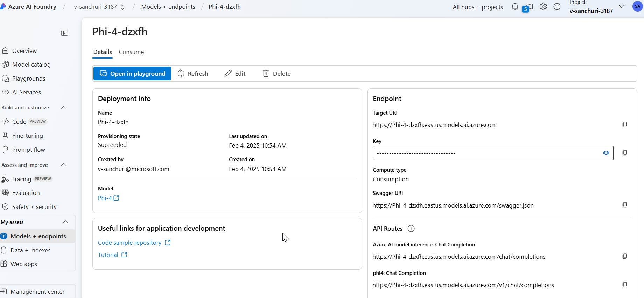
Task: Open the notifications bell
Action: pos(515,7)
